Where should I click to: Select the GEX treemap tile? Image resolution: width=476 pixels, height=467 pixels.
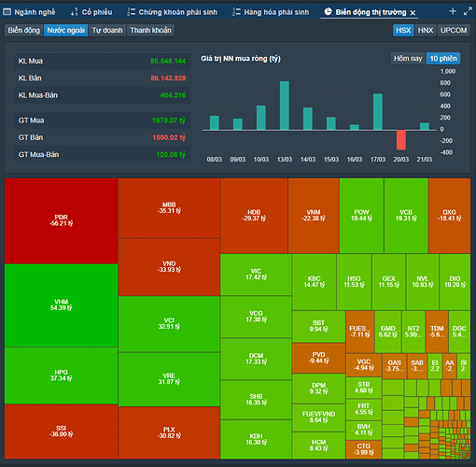389,282
